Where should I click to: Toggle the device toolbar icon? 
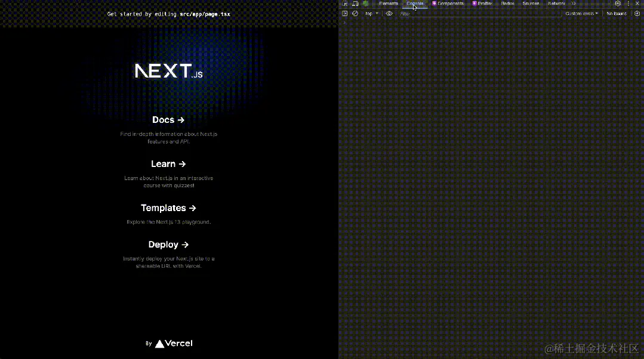tap(355, 4)
